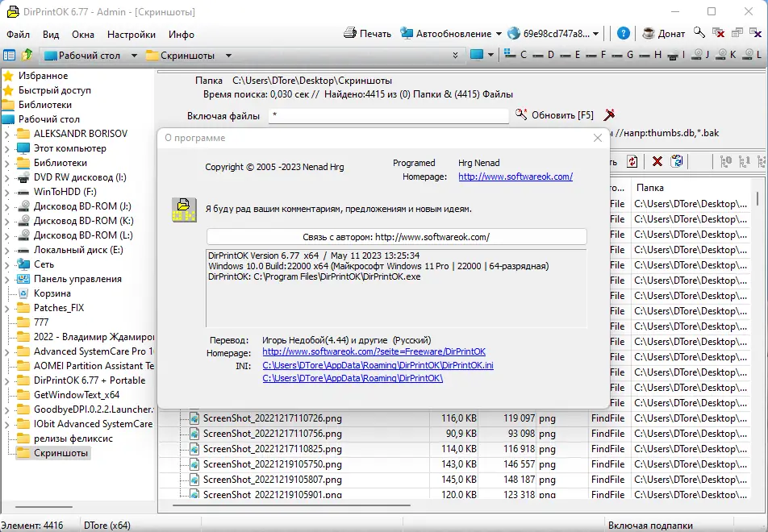Open DVD drive I in drive toolbar

click(676, 55)
